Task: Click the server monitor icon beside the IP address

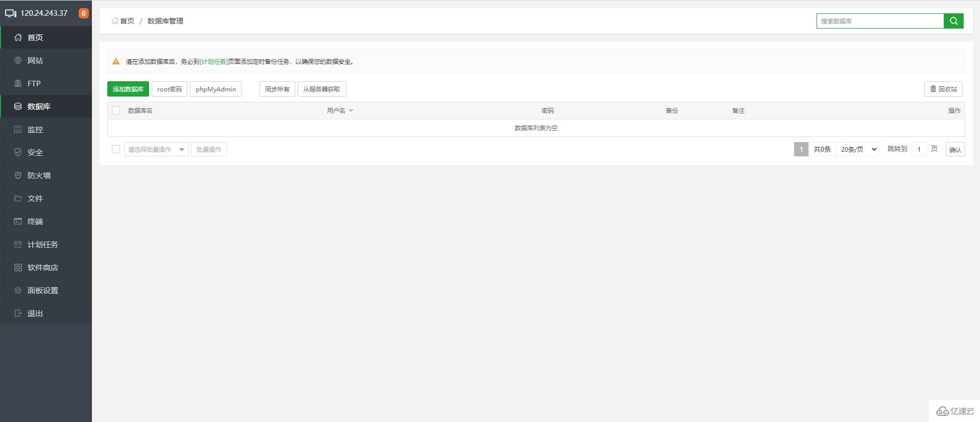Action: pos(11,13)
